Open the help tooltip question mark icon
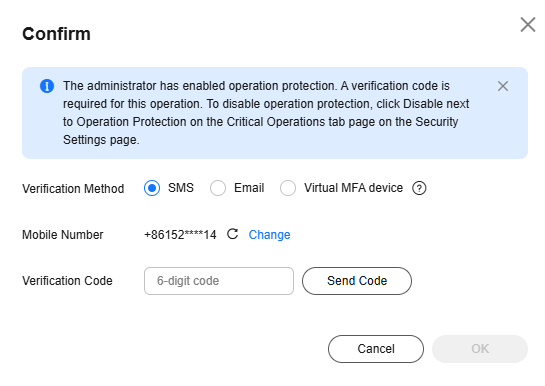 419,188
